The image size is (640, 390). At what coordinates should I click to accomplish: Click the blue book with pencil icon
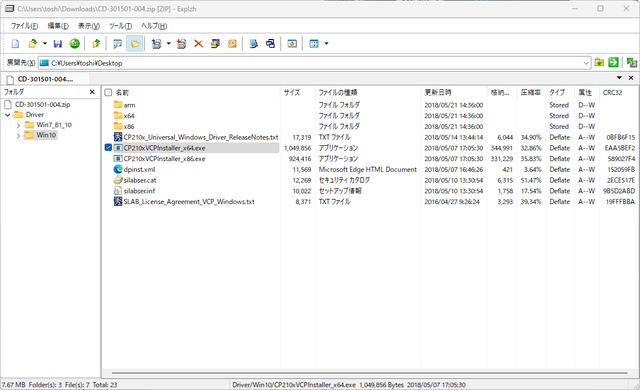point(253,44)
